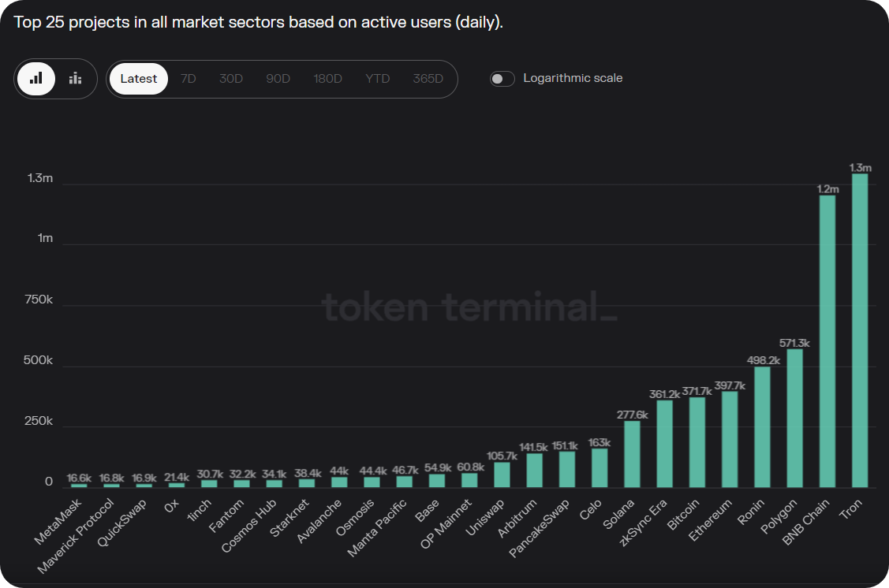Click the Ronin bar showing 498.2k
Image resolution: width=889 pixels, height=588 pixels.
(762, 426)
